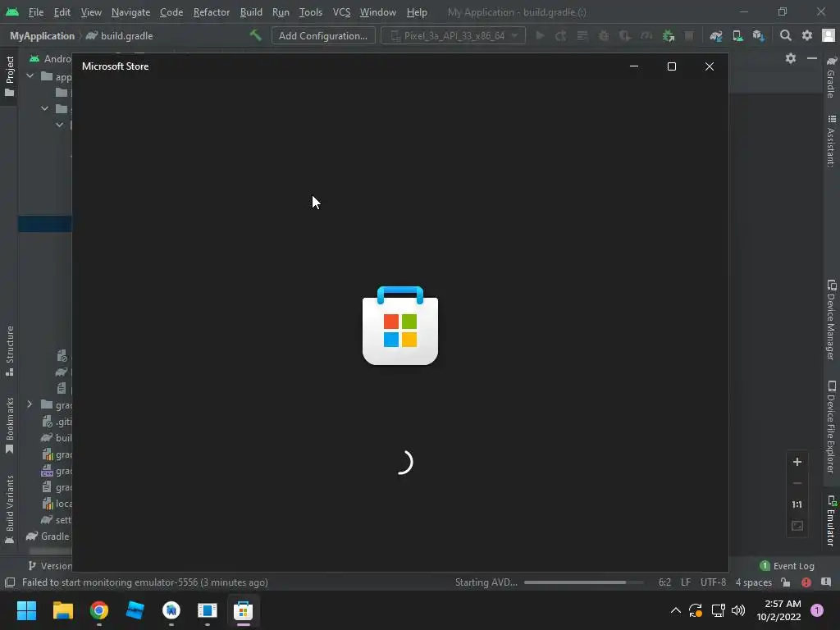Toggle the Device File Explorer side tab
Screen dimensions: 840x630
(x=832, y=427)
